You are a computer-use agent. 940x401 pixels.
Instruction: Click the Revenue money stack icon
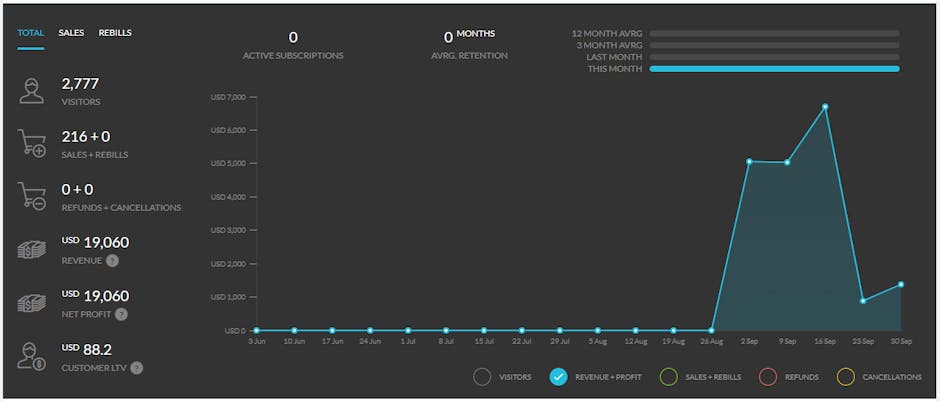[x=32, y=250]
